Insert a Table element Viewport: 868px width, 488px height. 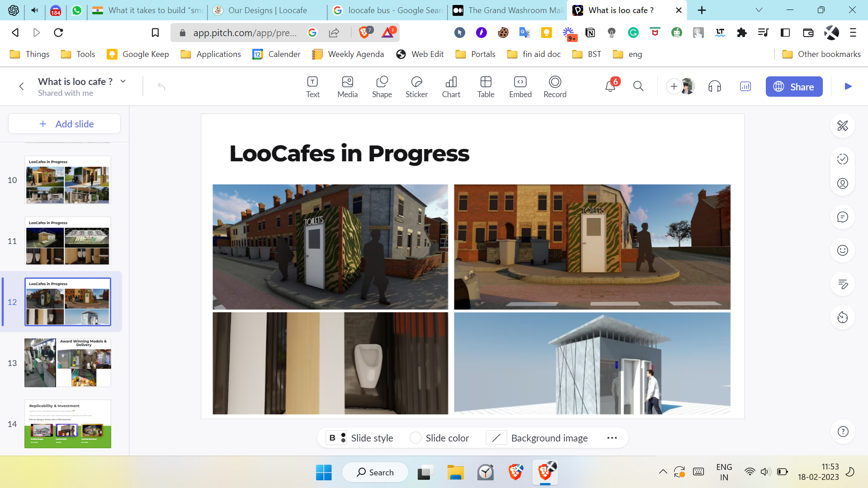(486, 86)
